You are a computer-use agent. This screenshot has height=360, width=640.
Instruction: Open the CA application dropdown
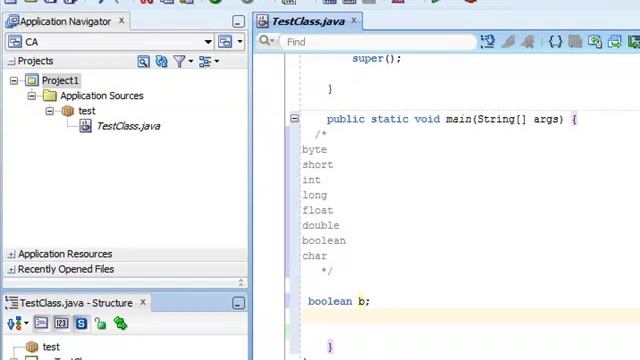[x=208, y=42]
